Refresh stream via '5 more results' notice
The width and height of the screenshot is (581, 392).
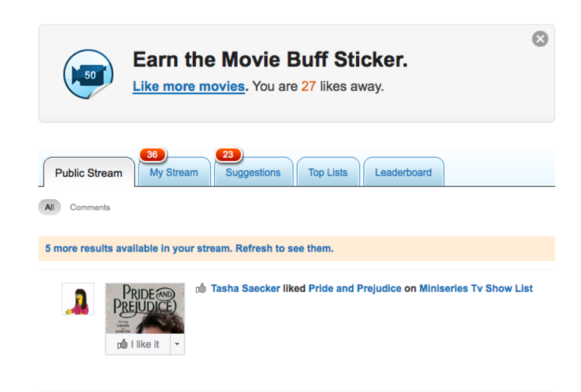pyautogui.click(x=190, y=248)
